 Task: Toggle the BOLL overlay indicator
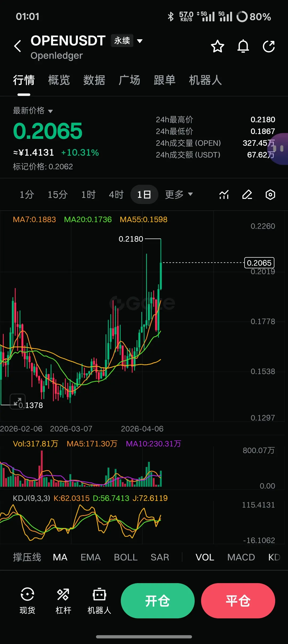[126, 557]
